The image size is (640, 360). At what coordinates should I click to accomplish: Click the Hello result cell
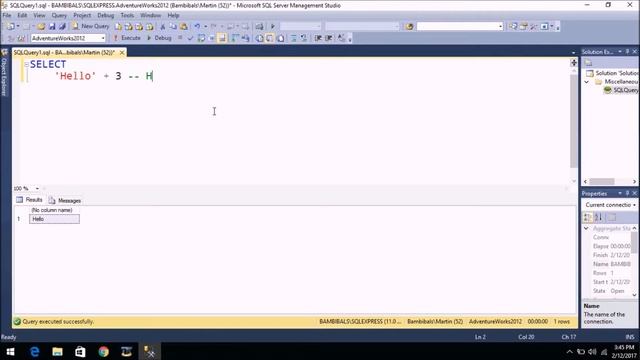pos(54,219)
